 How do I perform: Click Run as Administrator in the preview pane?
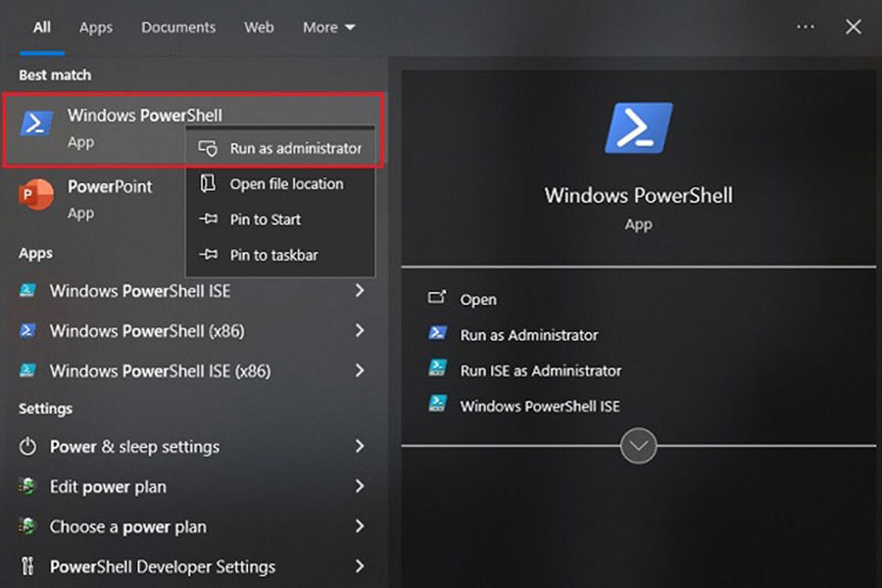[x=529, y=335]
